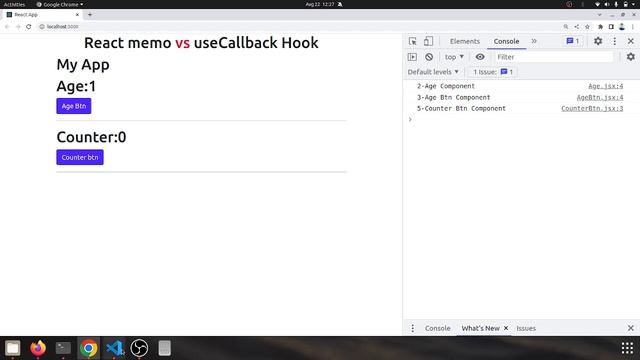Open the Chrome profile avatar
This screenshot has width=640, height=360.
point(622,27)
